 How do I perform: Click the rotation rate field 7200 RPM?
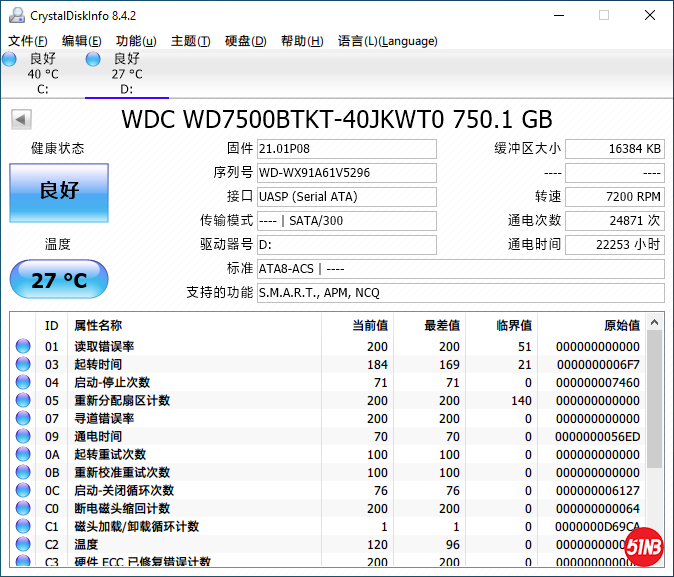point(615,197)
